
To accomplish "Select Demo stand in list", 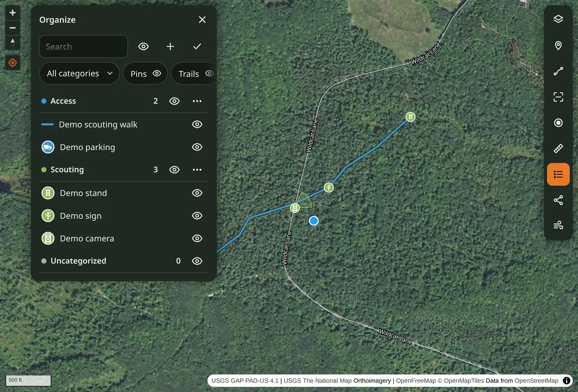I will pyautogui.click(x=83, y=193).
